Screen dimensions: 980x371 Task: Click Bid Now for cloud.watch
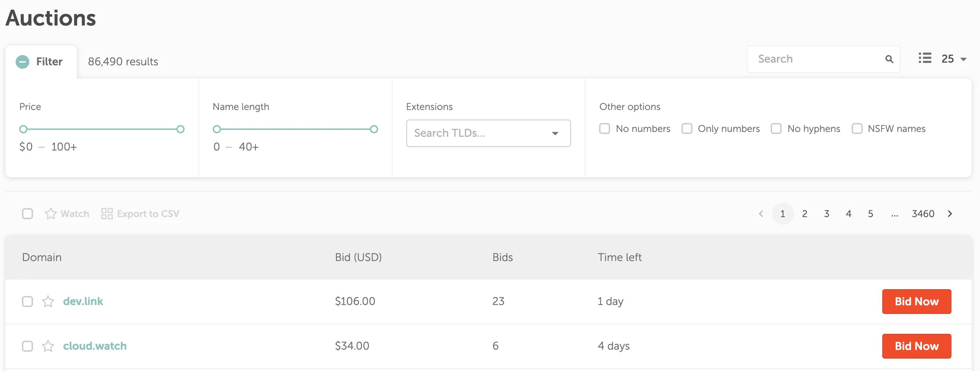coord(917,346)
